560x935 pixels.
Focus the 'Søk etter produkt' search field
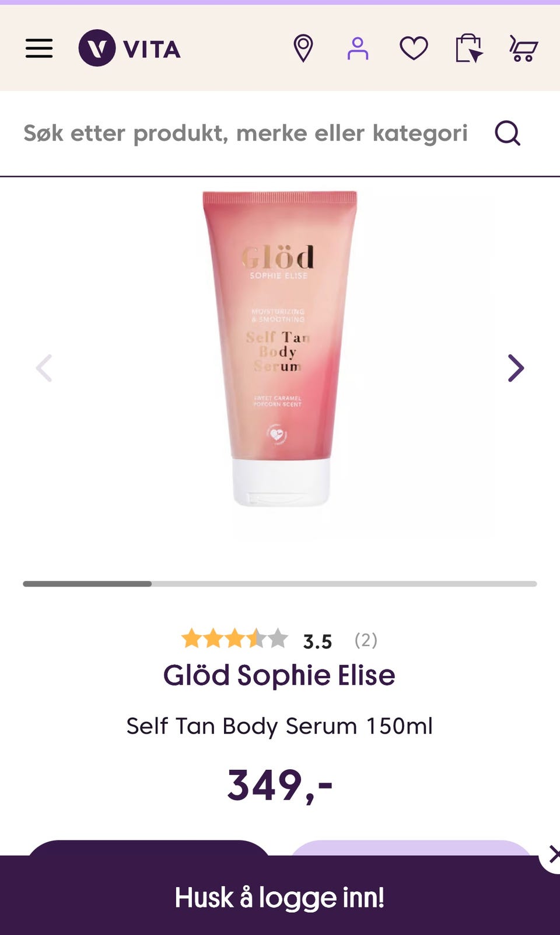[x=245, y=133]
